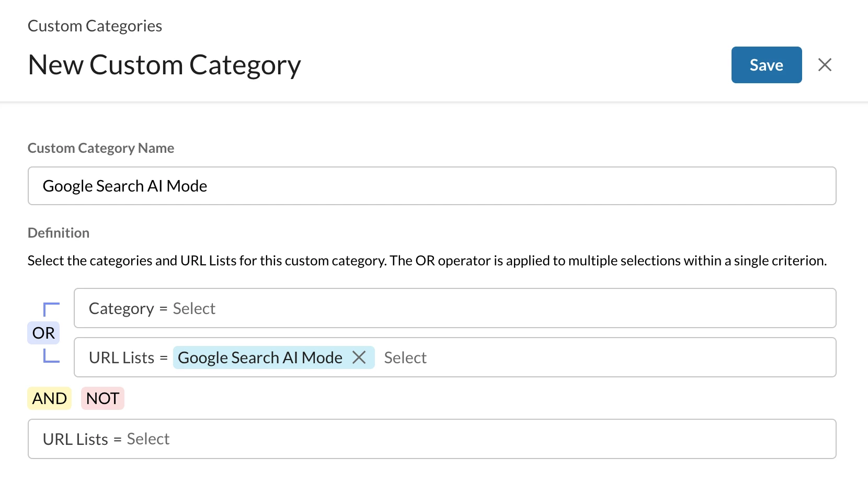Click the upper OR bracket connector
The height and width of the screenshot is (492, 868).
click(x=51, y=309)
